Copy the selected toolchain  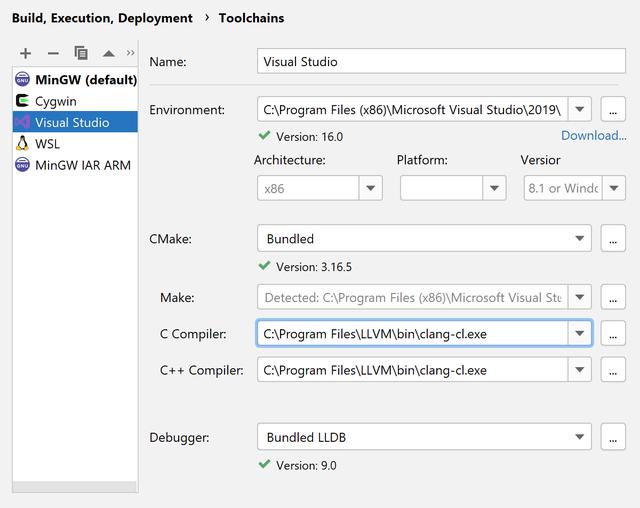(81, 53)
